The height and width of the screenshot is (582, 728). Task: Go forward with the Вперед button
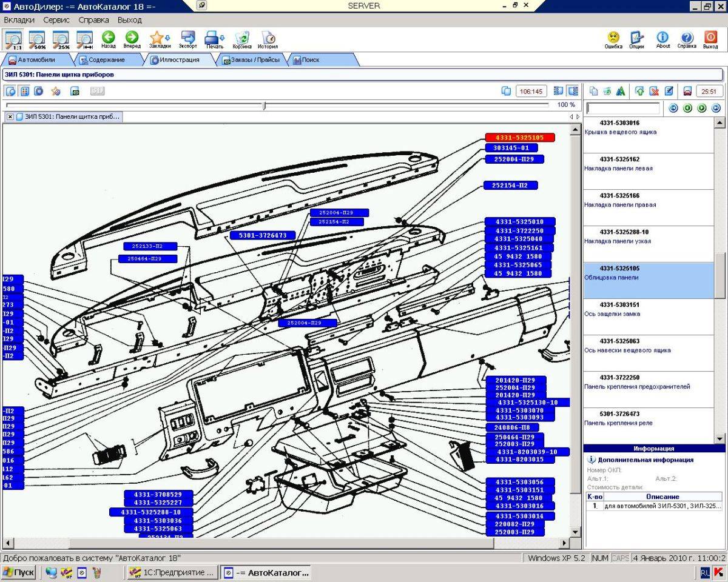pos(132,39)
